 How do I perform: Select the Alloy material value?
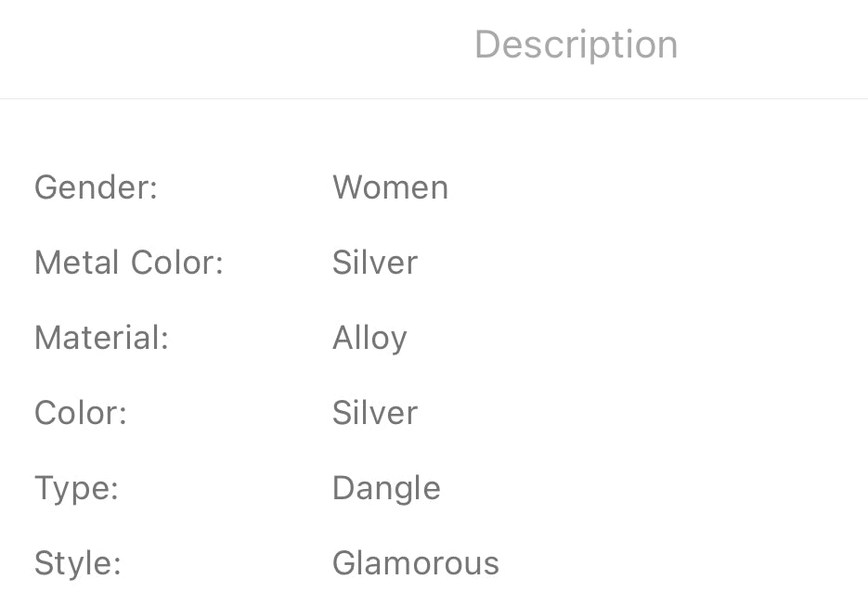(369, 338)
